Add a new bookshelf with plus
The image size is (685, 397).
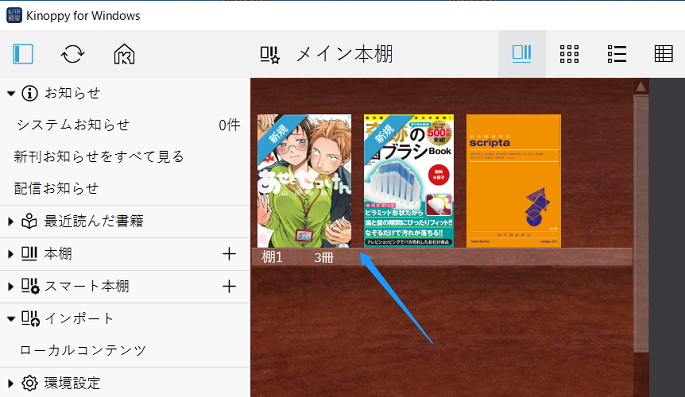click(x=229, y=254)
